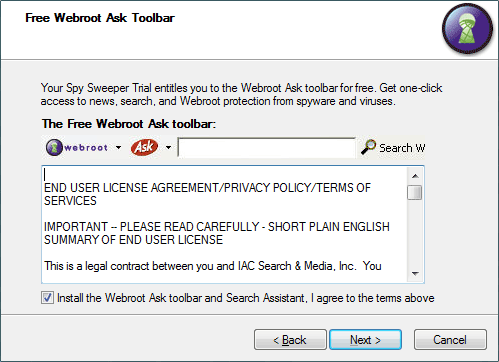Image resolution: width=499 pixels, height=362 pixels.
Task: Click inside the toolbar search box
Action: click(267, 147)
